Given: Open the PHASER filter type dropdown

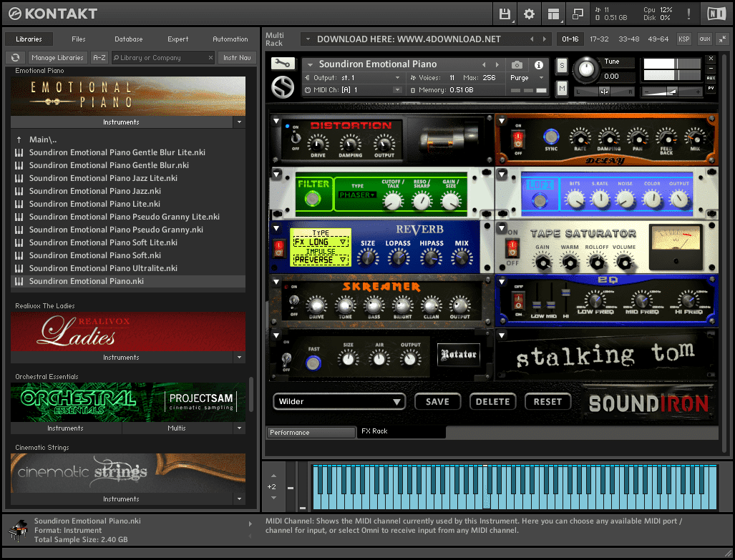Looking at the screenshot, I should pyautogui.click(x=357, y=195).
